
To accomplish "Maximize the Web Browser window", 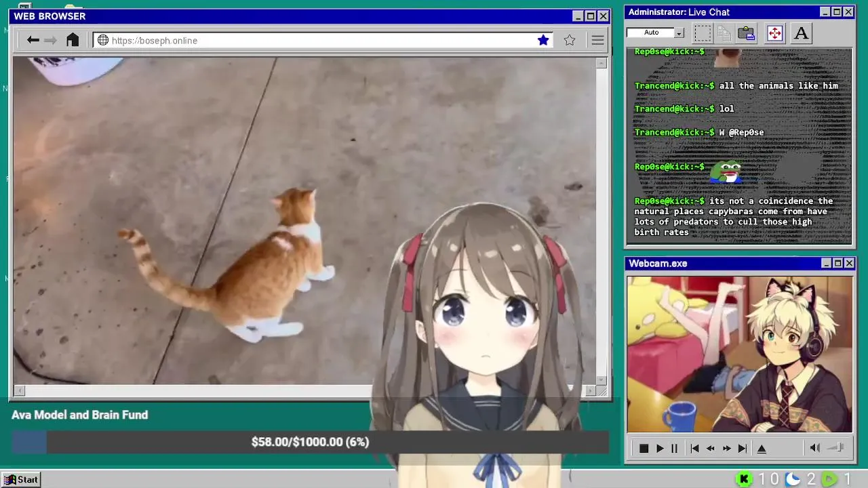I will coord(590,16).
